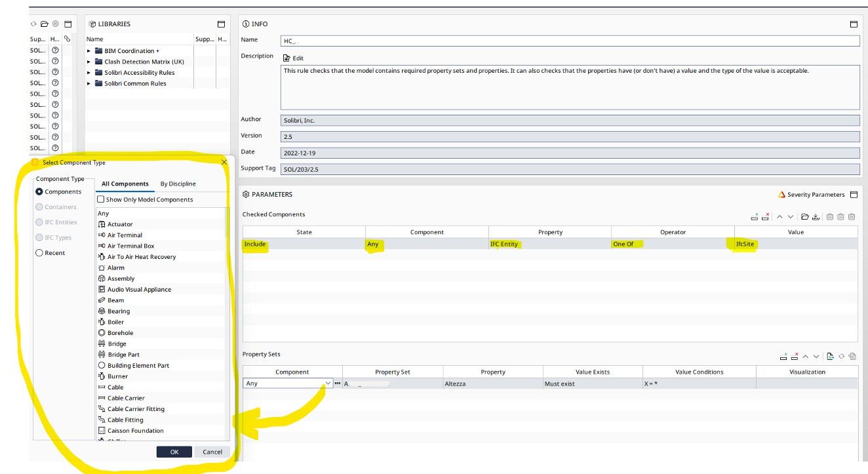The image size is (868, 474).
Task: Click refresh icon in left ruleset panel
Action: (33, 24)
